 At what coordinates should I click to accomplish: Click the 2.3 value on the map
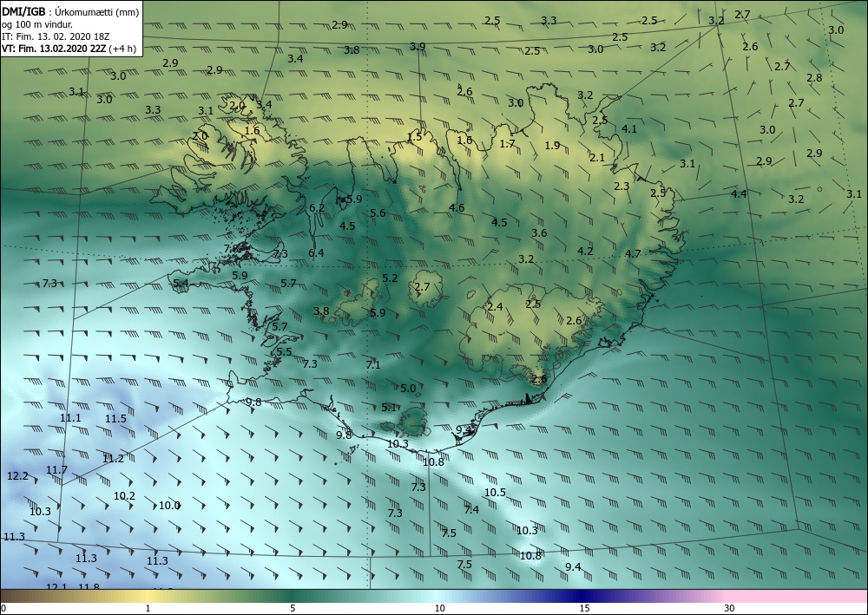(621, 186)
